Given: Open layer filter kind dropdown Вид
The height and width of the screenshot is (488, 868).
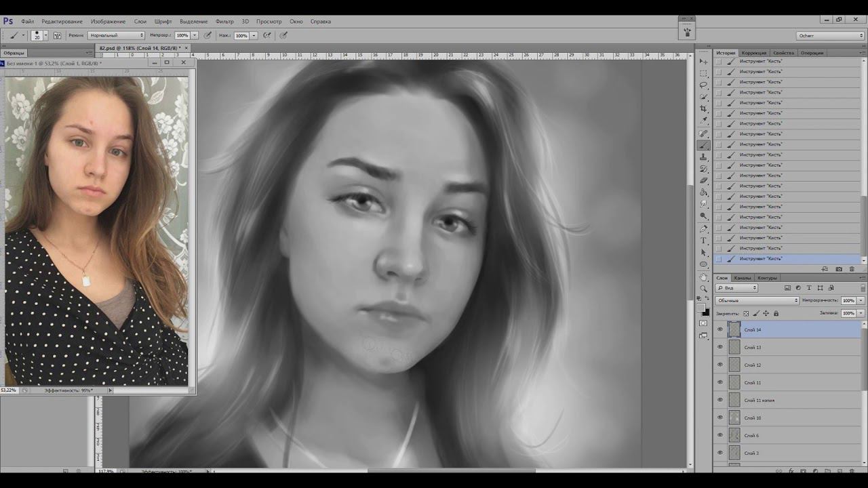Looking at the screenshot, I should (x=737, y=288).
